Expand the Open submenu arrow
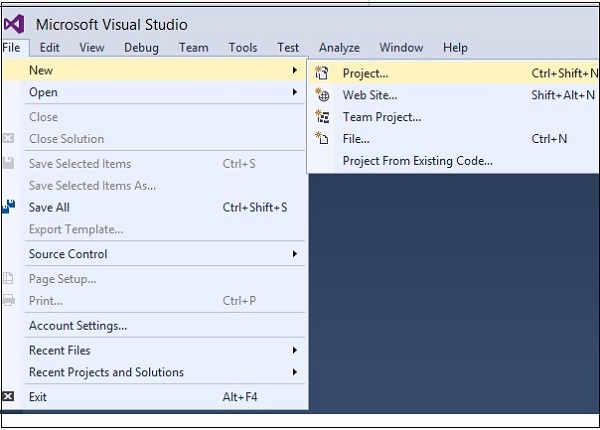 (x=295, y=92)
